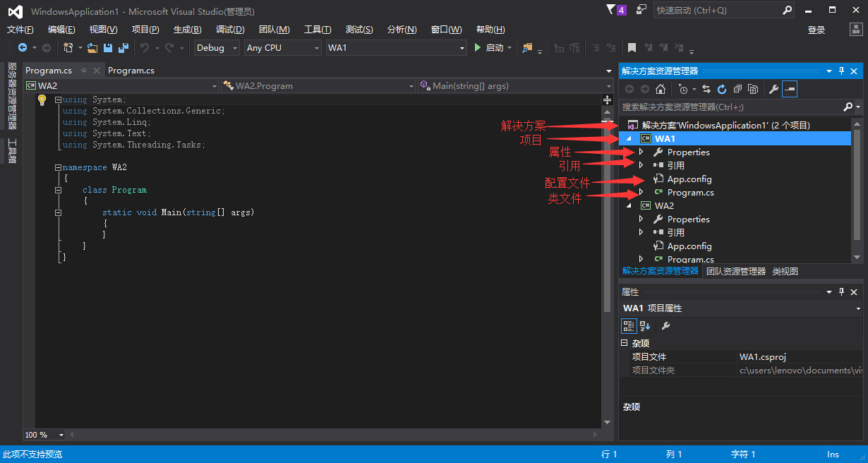Click Show All Files icon in Solution Explorer
Image resolution: width=868 pixels, height=463 pixels.
click(x=753, y=89)
